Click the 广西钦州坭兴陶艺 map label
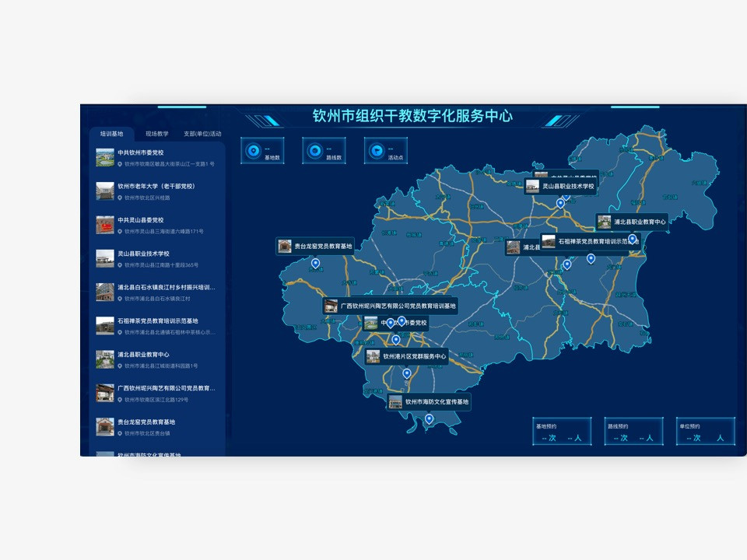 pos(398,306)
